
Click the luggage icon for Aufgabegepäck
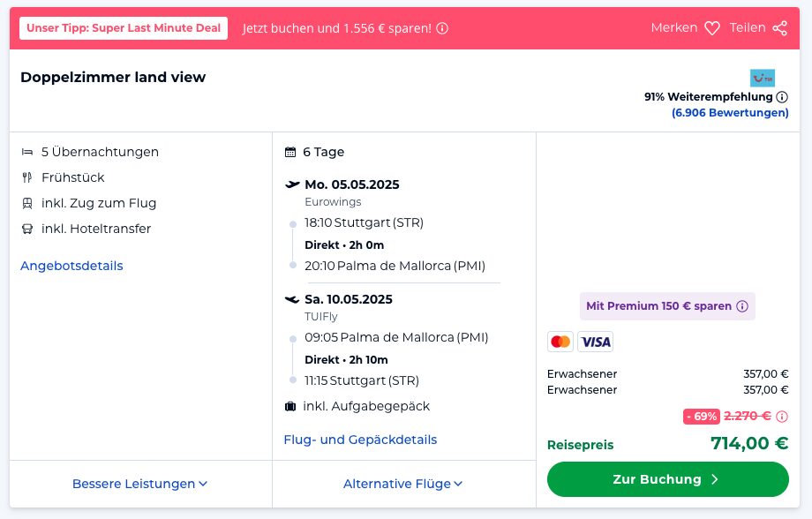tap(290, 407)
